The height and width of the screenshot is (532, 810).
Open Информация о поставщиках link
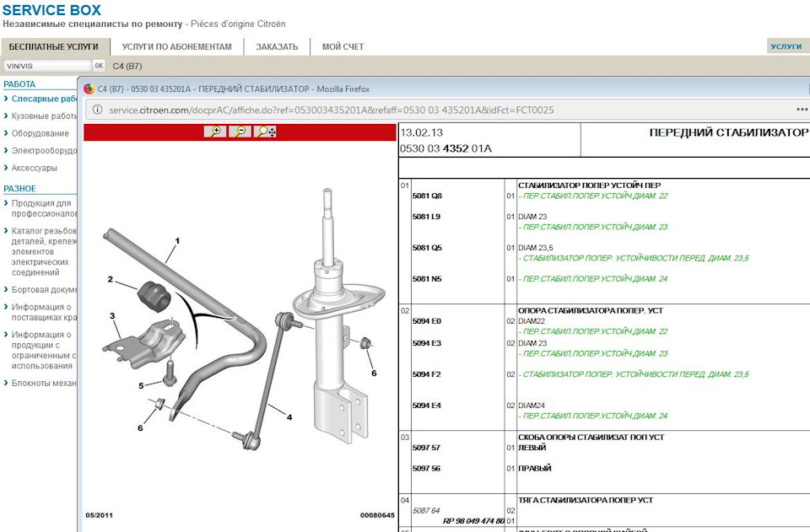[44, 312]
